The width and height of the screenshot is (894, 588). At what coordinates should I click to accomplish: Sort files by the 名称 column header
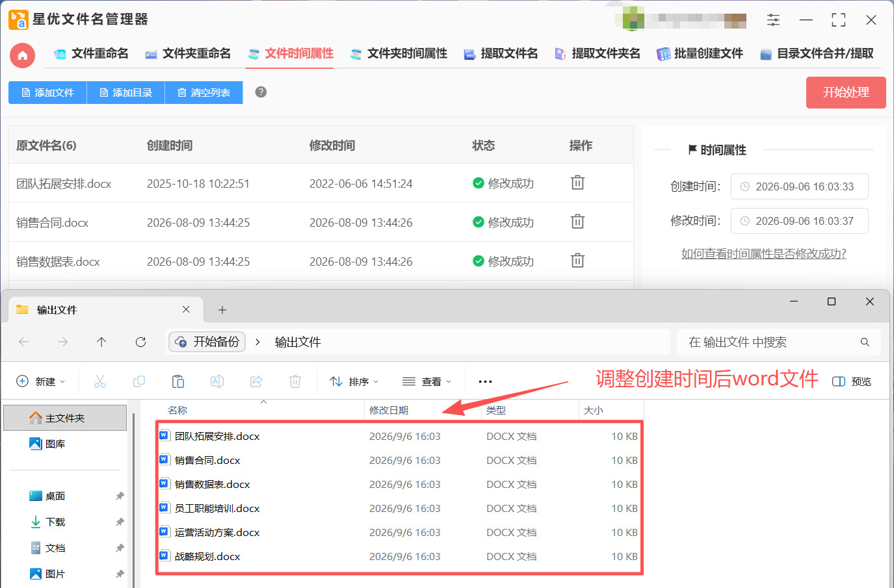177,410
